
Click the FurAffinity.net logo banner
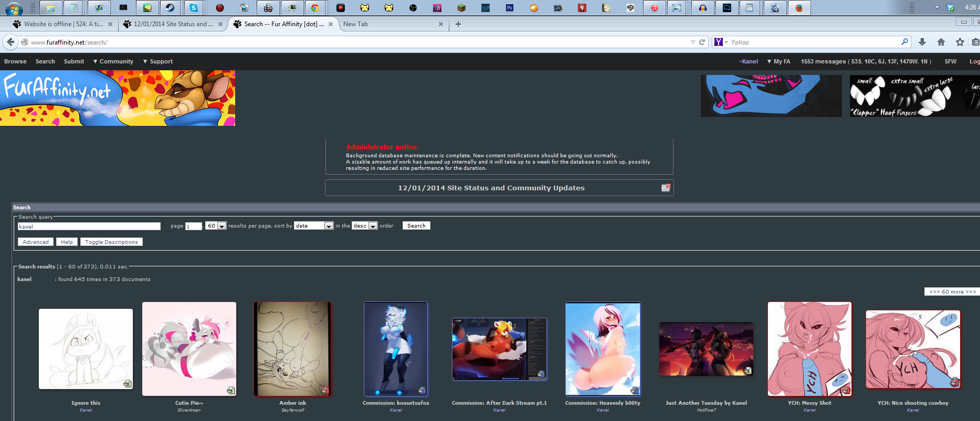(118, 98)
